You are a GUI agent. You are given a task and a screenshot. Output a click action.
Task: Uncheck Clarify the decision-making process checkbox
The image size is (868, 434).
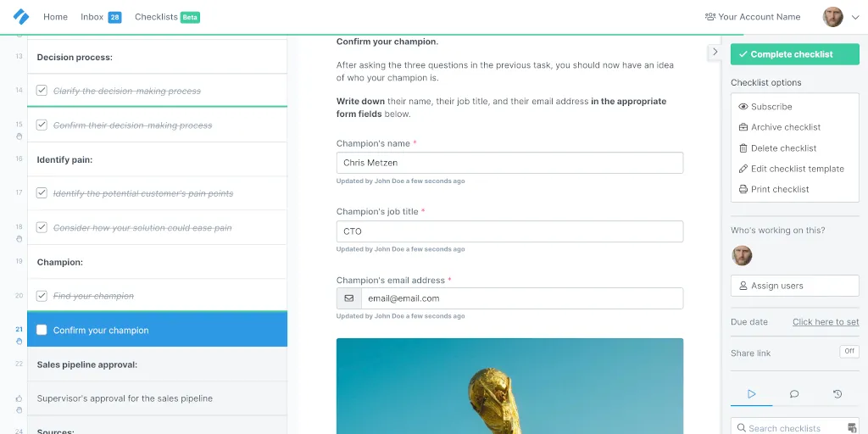click(42, 90)
